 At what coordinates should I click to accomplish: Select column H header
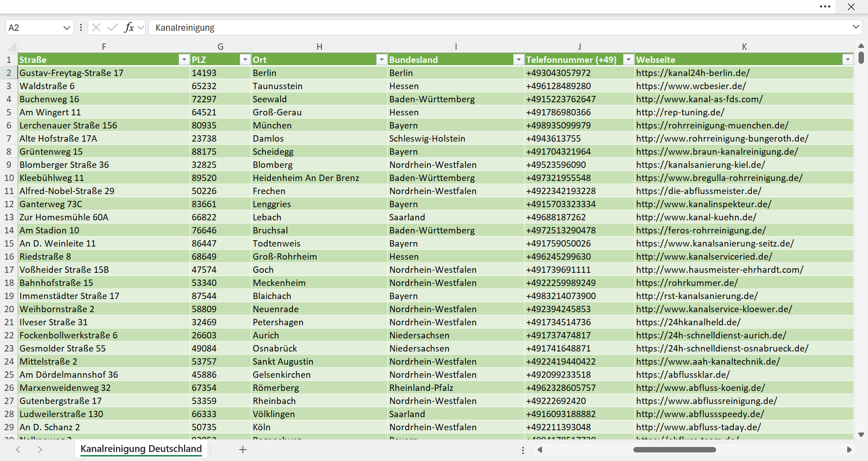319,47
